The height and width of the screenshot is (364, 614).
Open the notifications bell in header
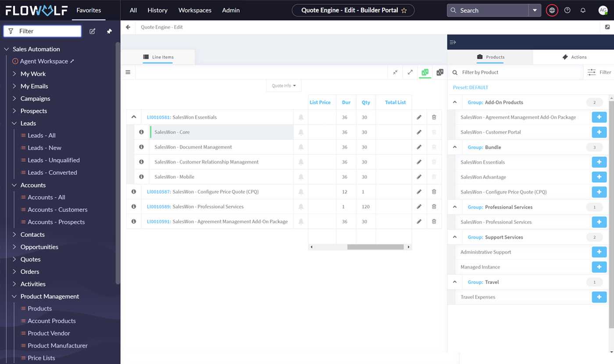click(583, 10)
